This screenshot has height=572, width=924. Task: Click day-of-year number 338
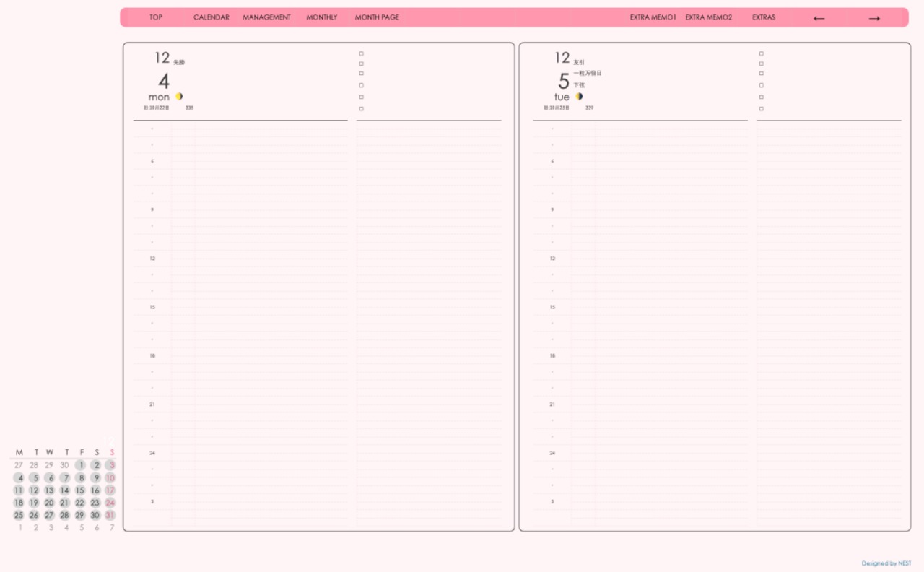tap(189, 108)
